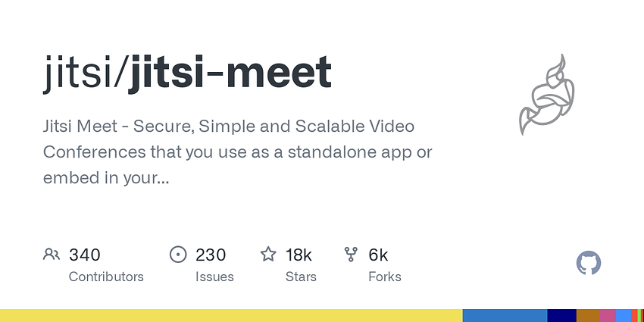
Task: Click the pink language bar segment
Action: click(608, 315)
